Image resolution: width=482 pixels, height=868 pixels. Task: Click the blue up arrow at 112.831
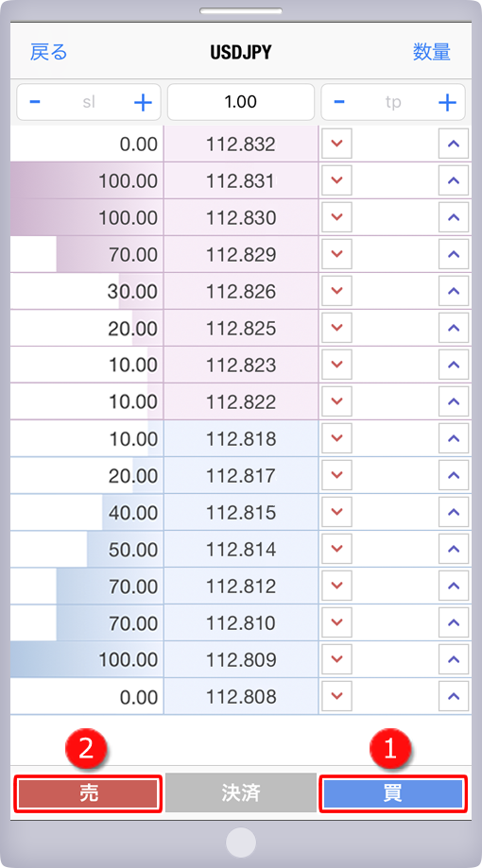(454, 180)
